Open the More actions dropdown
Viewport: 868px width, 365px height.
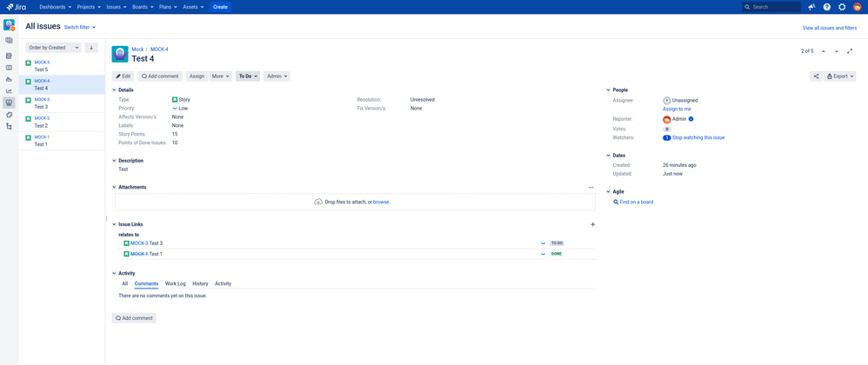[x=221, y=76]
